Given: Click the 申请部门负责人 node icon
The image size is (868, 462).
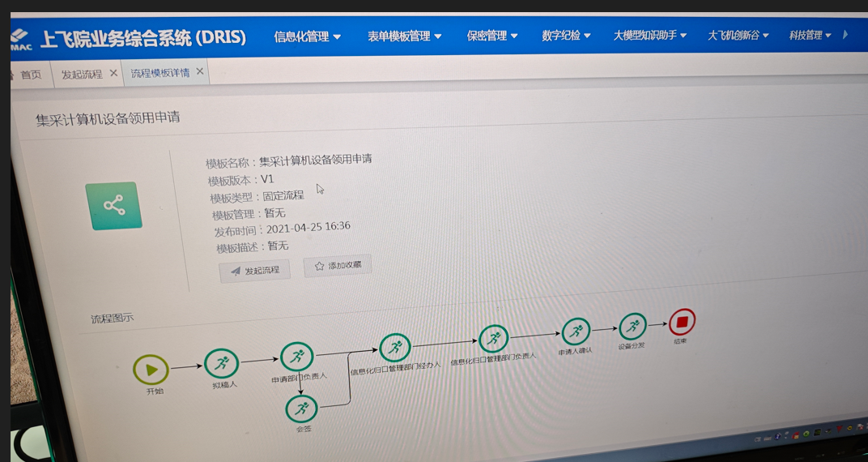Looking at the screenshot, I should 297,357.
